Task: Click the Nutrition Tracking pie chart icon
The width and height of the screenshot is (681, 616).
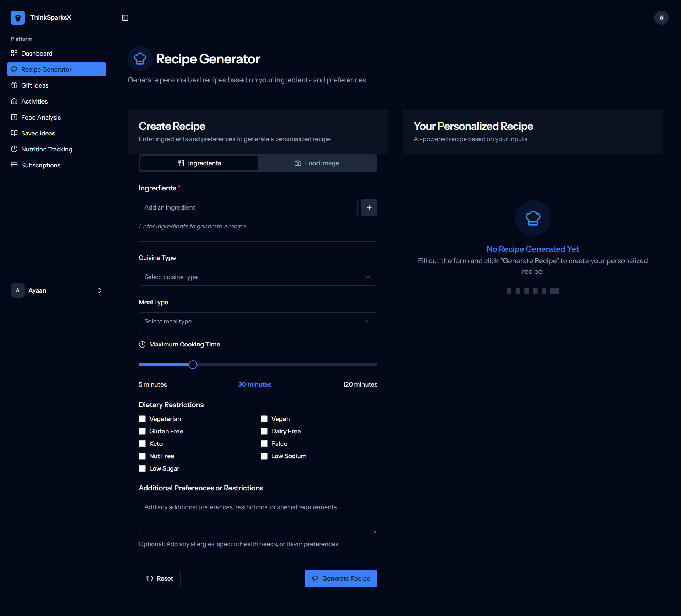Action: tap(14, 149)
